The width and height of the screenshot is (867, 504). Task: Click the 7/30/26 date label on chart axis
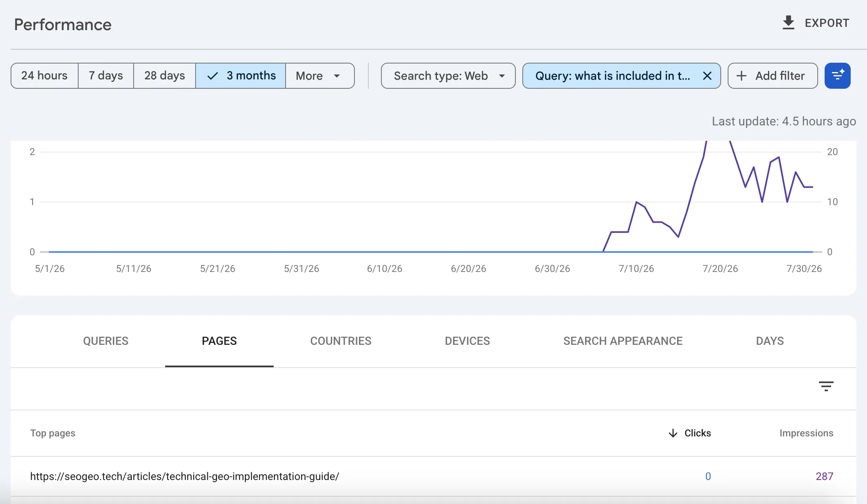804,269
